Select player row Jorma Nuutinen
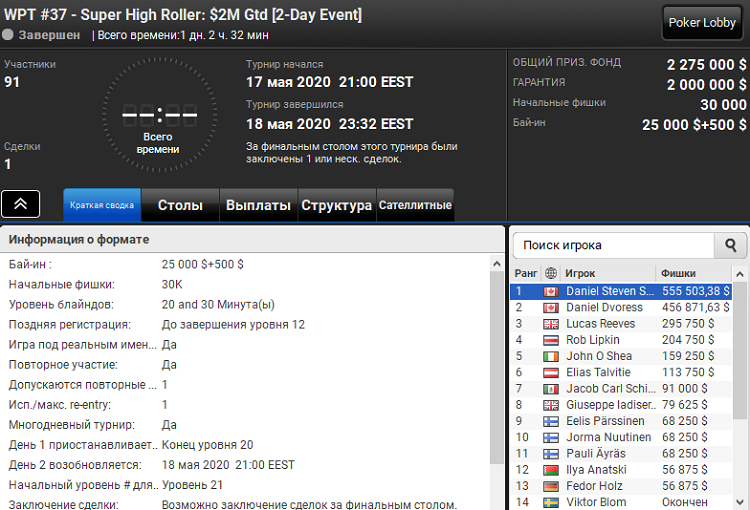Image resolution: width=750 pixels, height=510 pixels. [x=621, y=438]
